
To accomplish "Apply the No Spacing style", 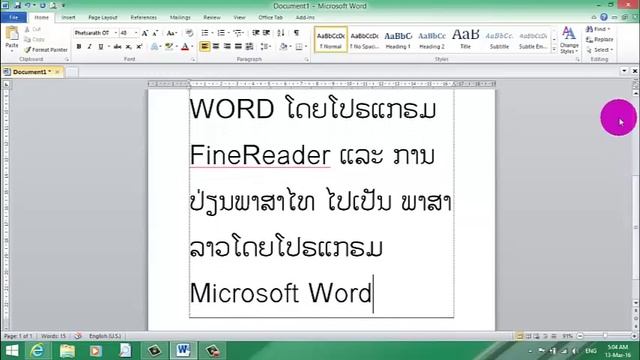I will click(x=364, y=40).
